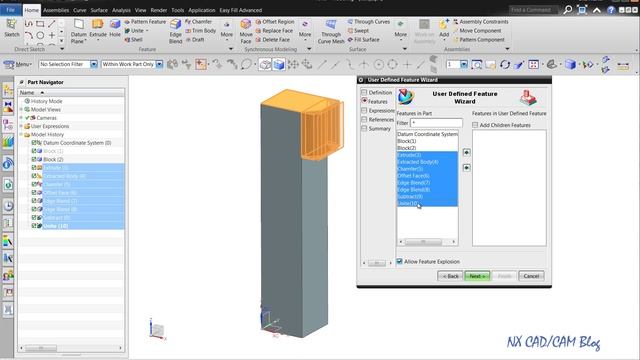Click the add-feature arrow button in wizard

click(x=467, y=152)
